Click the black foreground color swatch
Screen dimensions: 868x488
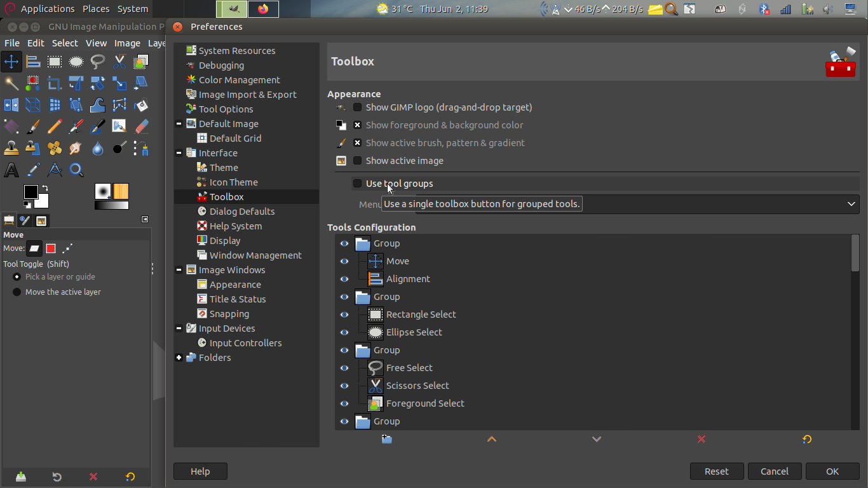tap(30, 191)
